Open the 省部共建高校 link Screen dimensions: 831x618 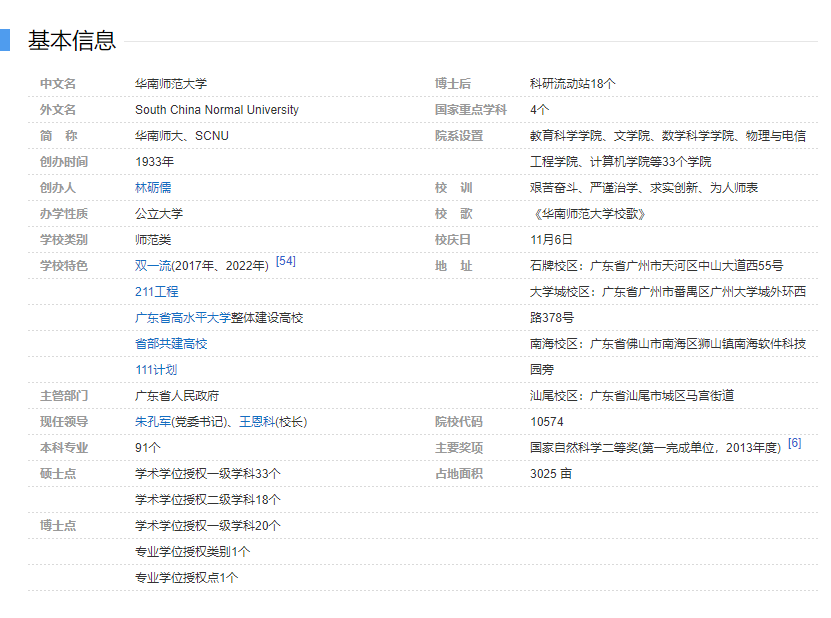tap(171, 344)
